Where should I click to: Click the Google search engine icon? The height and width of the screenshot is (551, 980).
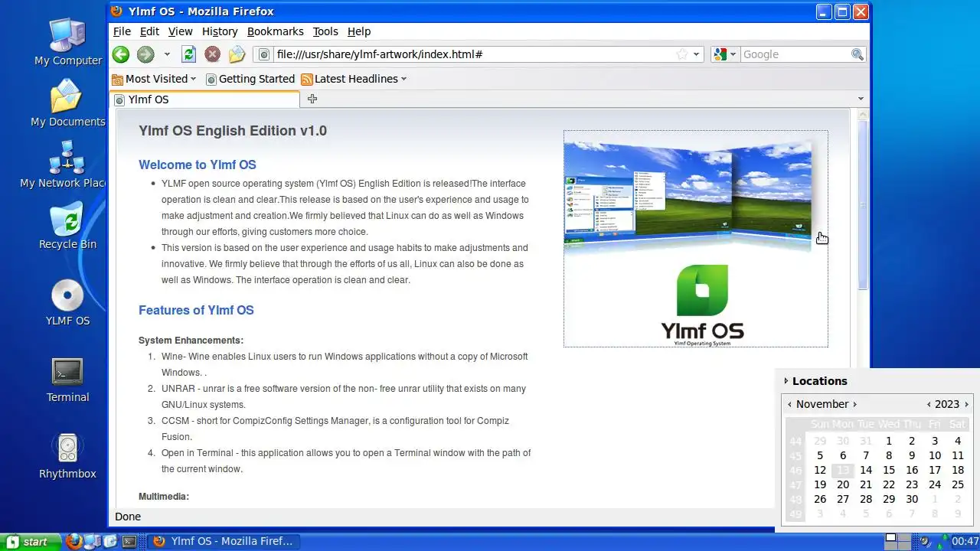[720, 54]
